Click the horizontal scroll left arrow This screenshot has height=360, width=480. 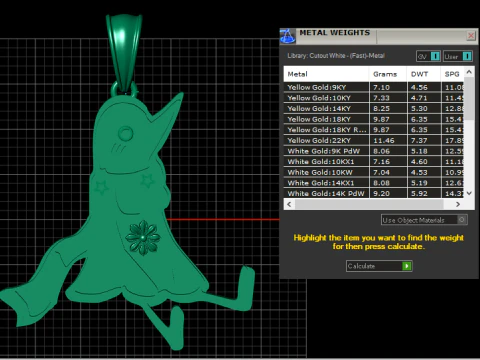pos(289,204)
